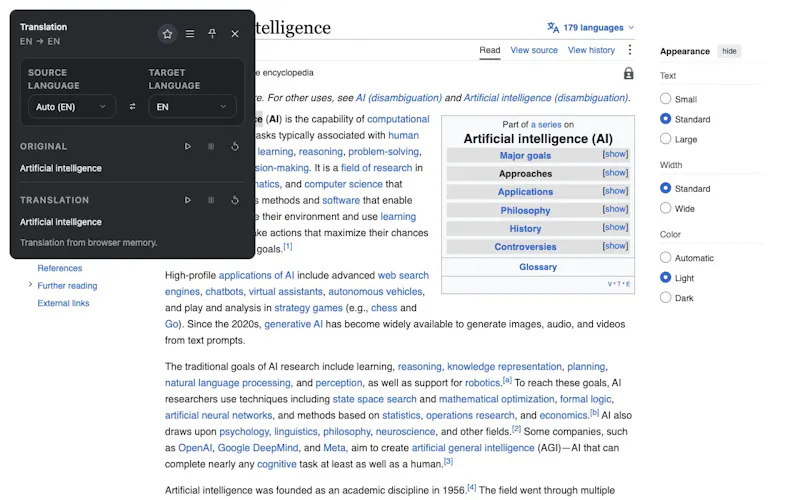Screen dimensions: 800x500
Task: Open the AI (disambiguation) link
Action: [x=399, y=97]
